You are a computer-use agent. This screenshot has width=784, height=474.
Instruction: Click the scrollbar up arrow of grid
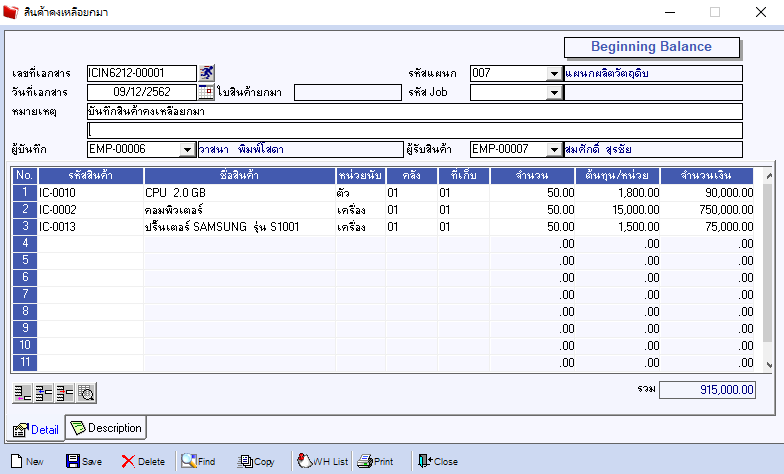coord(769,176)
